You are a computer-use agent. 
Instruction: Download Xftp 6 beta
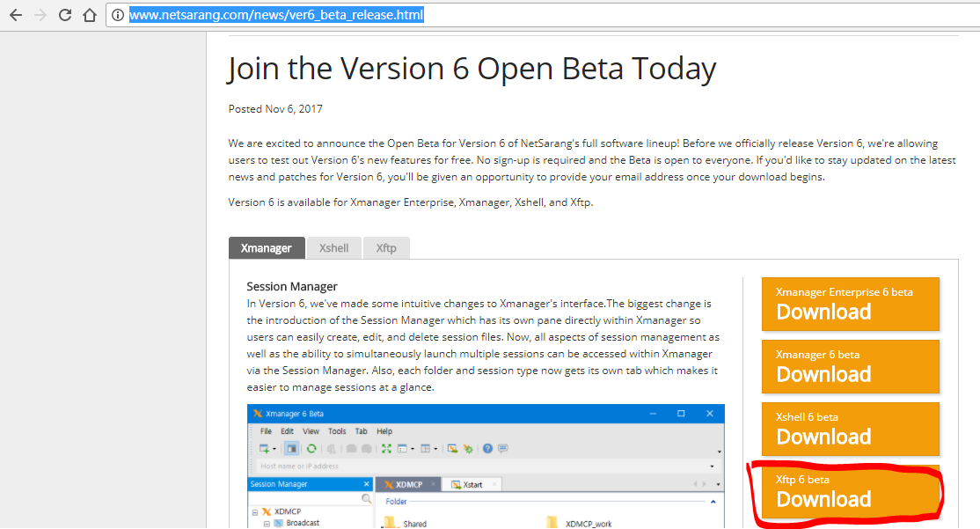click(x=850, y=491)
